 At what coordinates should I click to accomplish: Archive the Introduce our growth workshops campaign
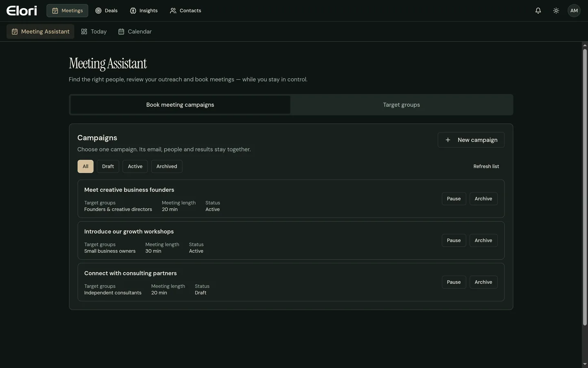[x=483, y=240]
